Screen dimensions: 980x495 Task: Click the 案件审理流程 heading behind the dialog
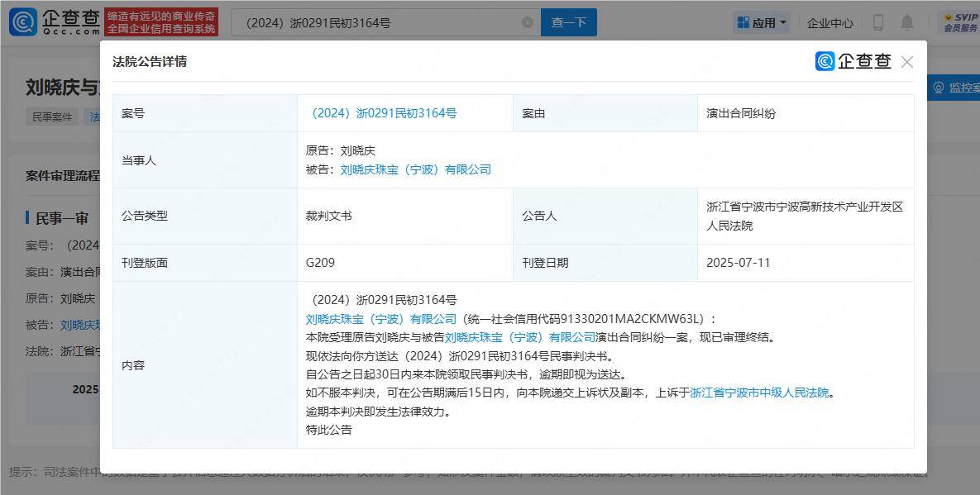tap(63, 176)
